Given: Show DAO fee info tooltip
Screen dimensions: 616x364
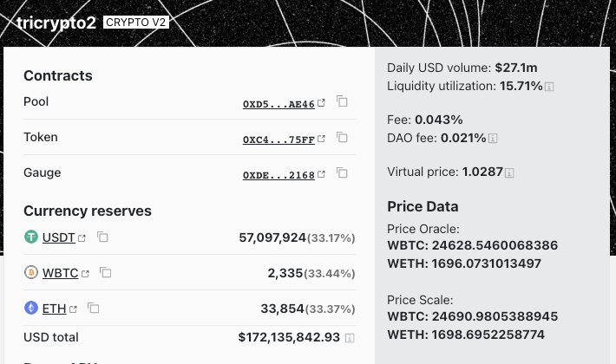Looking at the screenshot, I should [x=493, y=139].
